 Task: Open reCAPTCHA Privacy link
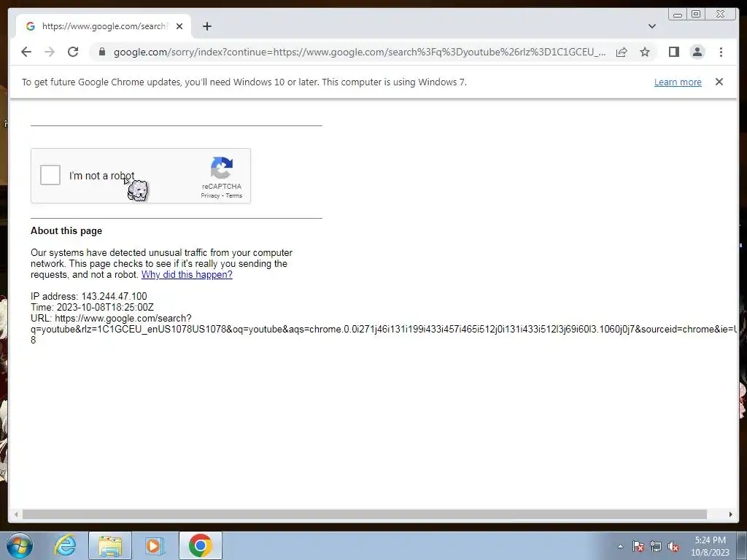(210, 195)
